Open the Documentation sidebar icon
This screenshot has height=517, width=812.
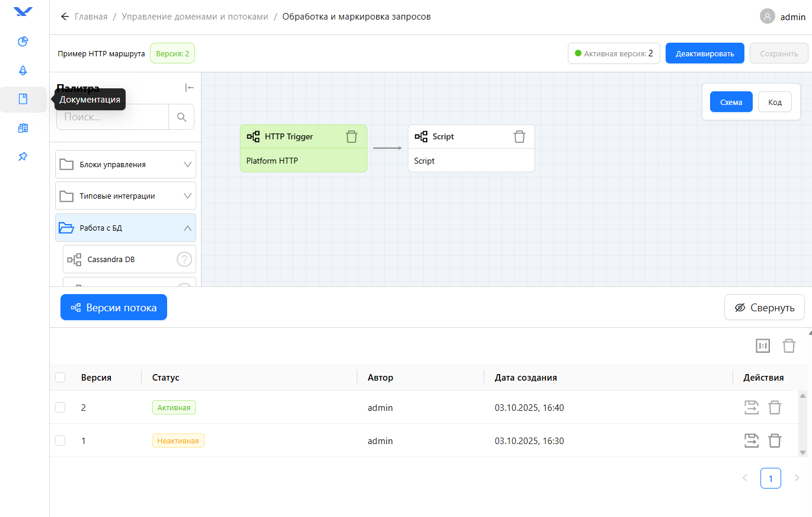23,99
